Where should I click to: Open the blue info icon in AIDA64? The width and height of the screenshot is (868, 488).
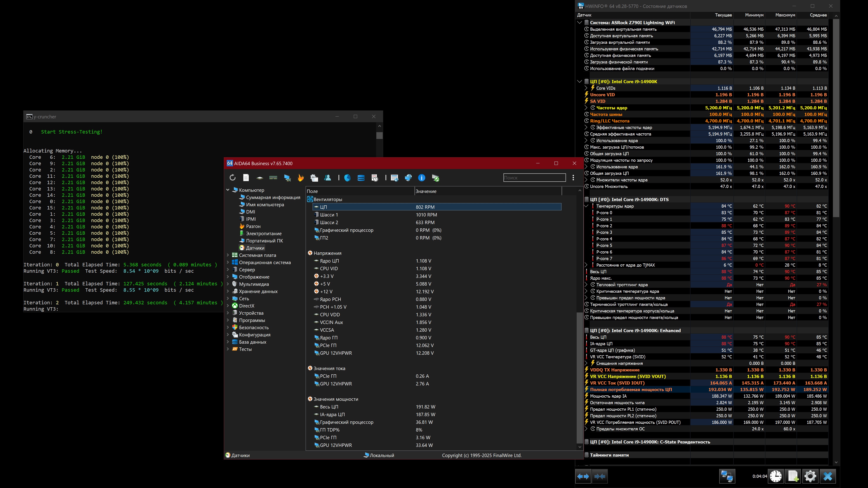tap(422, 178)
